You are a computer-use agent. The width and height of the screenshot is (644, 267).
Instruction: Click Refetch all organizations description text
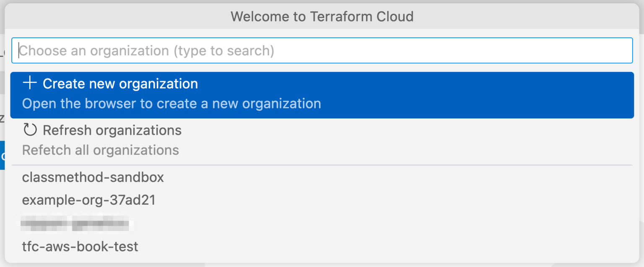pyautogui.click(x=100, y=150)
